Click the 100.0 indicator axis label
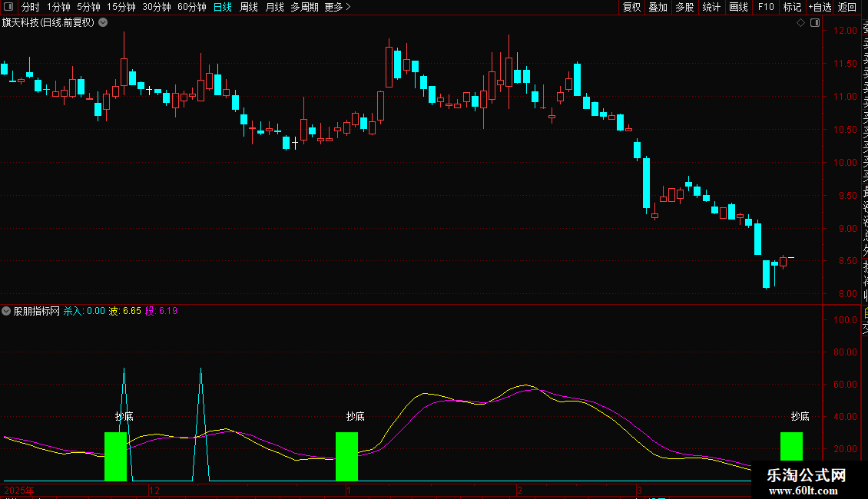The height and width of the screenshot is (499, 868). (x=845, y=320)
